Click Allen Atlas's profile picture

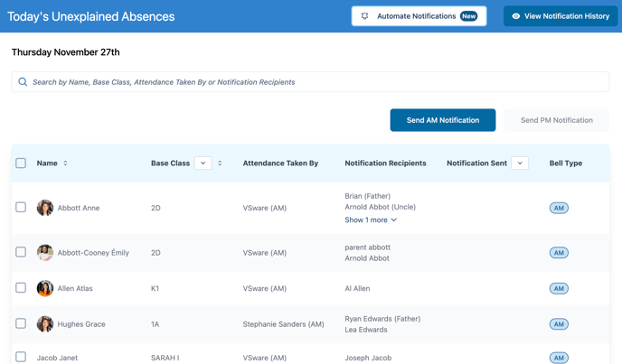point(45,288)
